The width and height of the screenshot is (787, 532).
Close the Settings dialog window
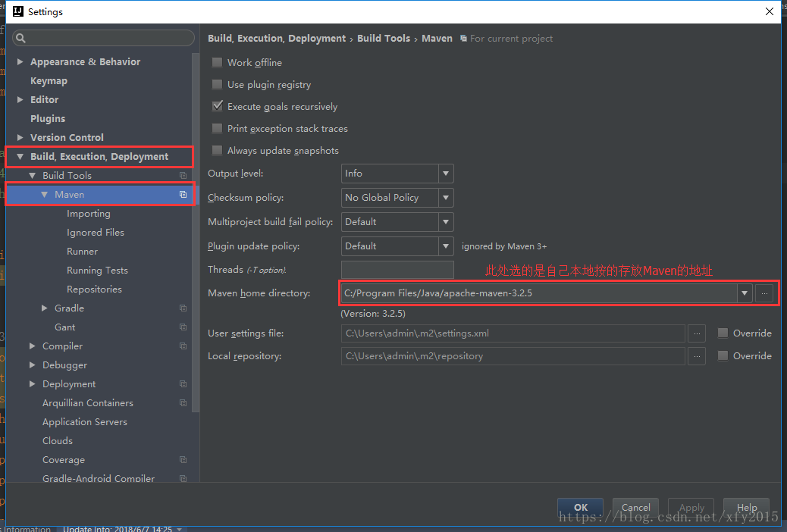tap(770, 11)
